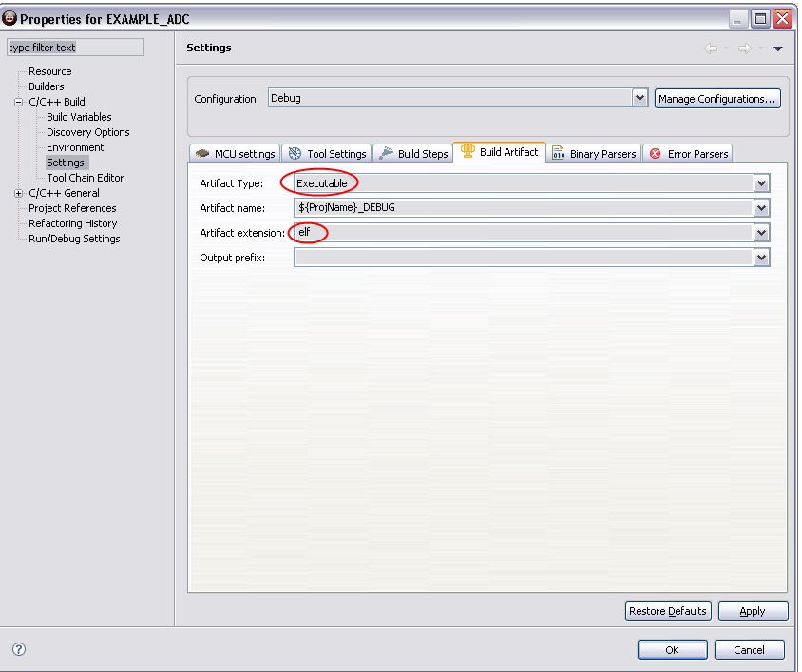Viewport: 802px width, 672px height.
Task: Click the Properties window title icon
Action: pyautogui.click(x=10, y=18)
